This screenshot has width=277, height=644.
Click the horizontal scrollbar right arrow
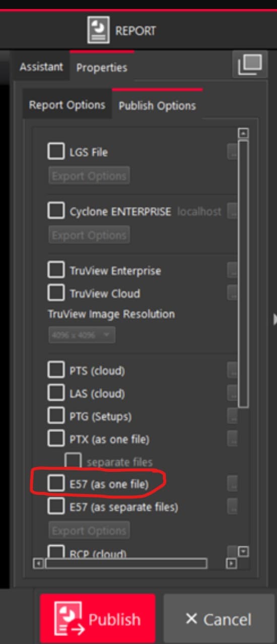point(231,563)
